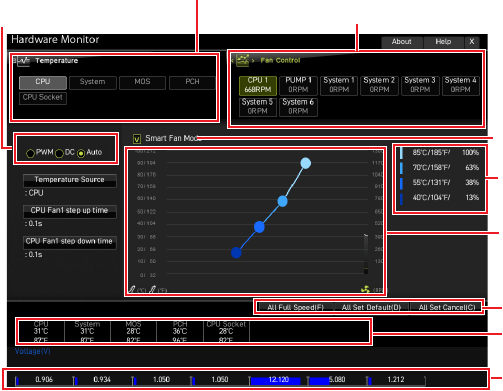Click the Fahrenheit thermometer icon below graph
Image resolution: width=503 pixels, height=391 pixels.
pyautogui.click(x=152, y=289)
